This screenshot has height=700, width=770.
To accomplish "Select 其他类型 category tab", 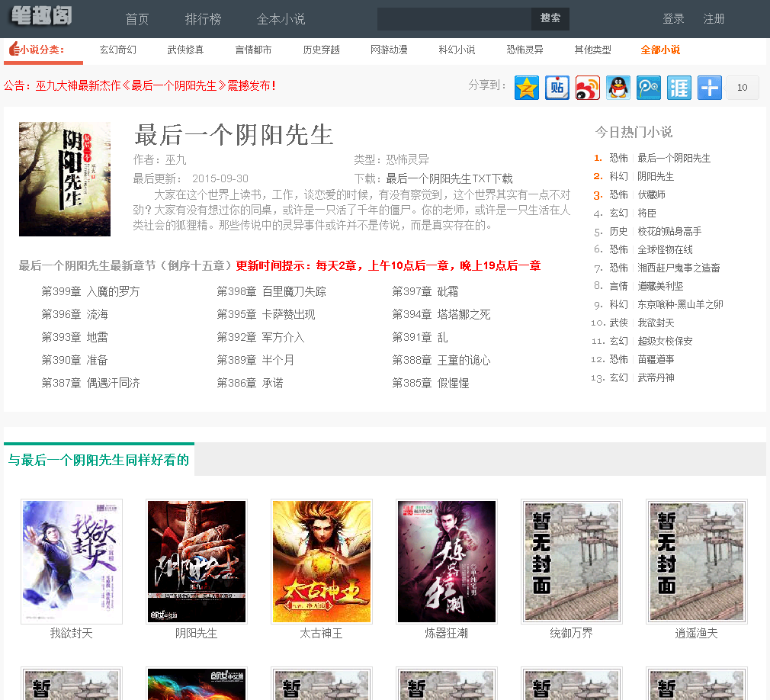I will tap(592, 50).
